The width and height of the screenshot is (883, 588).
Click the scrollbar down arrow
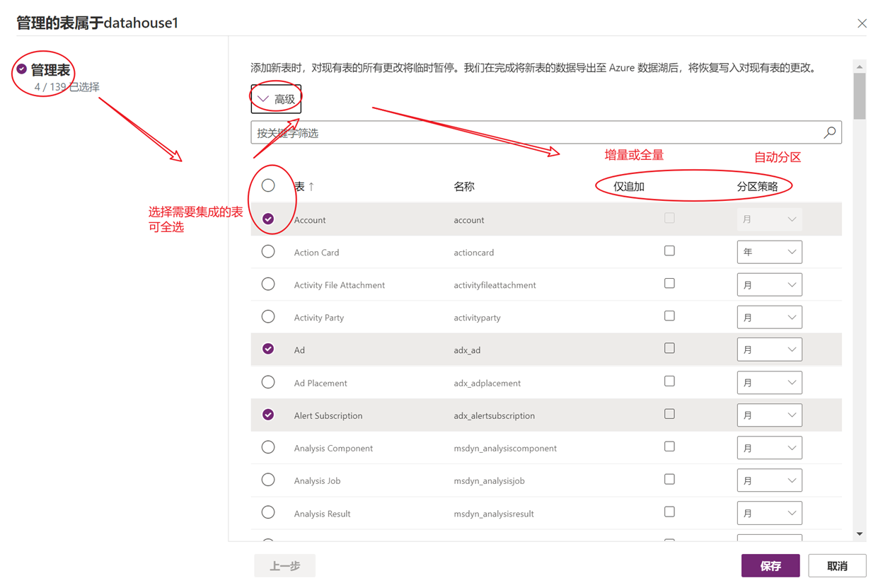[x=860, y=534]
